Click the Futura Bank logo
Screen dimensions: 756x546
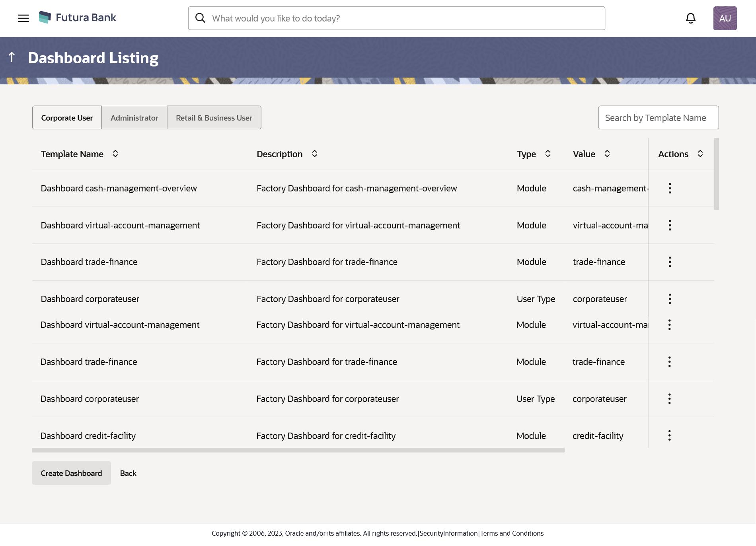click(78, 18)
